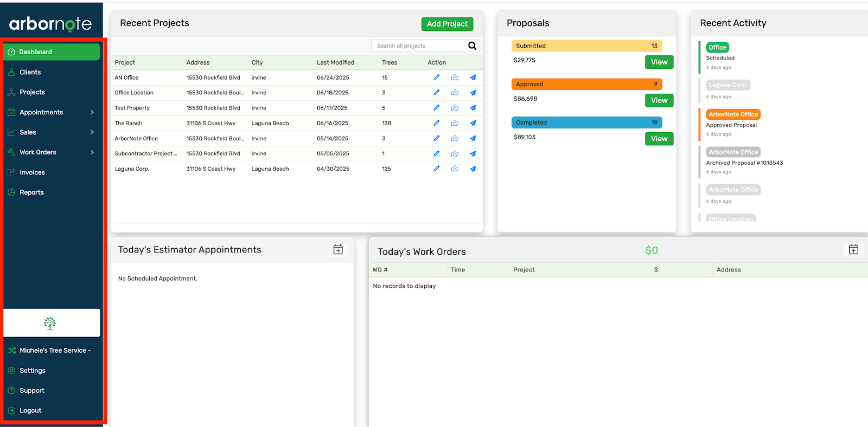Click the '$89,103' completed amount
The image size is (868, 427).
[x=524, y=137]
